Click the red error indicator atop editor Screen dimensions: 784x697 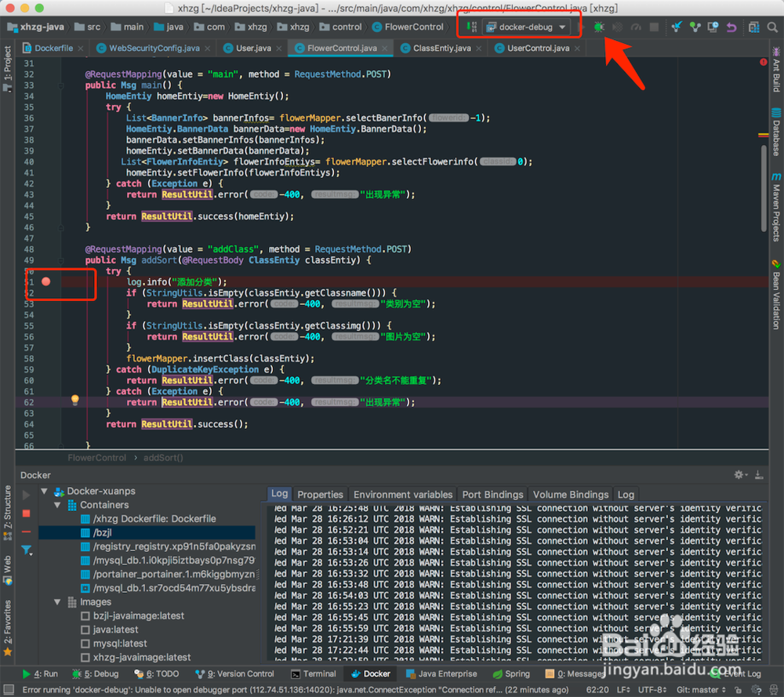click(x=763, y=62)
